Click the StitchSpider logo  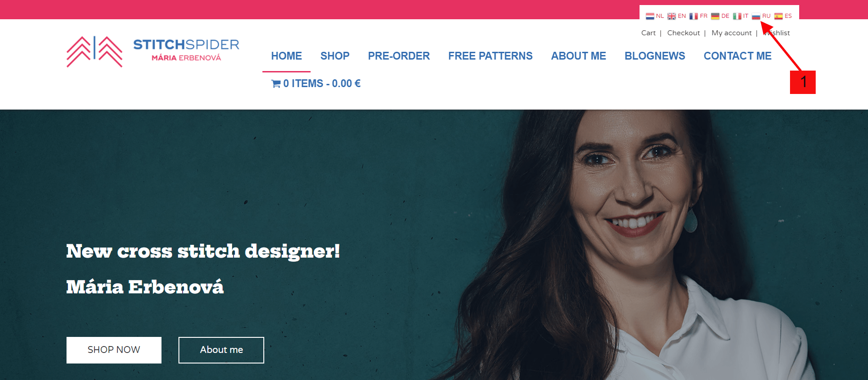pyautogui.click(x=153, y=51)
